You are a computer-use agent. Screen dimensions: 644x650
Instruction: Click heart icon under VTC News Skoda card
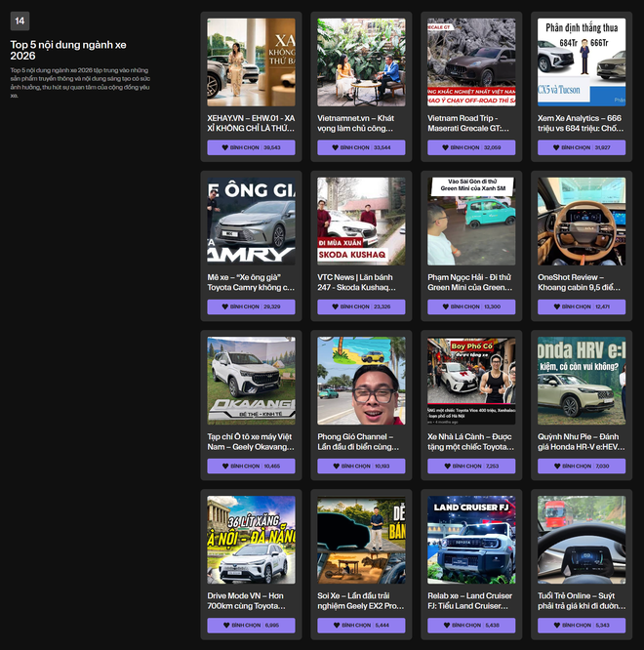[336, 306]
